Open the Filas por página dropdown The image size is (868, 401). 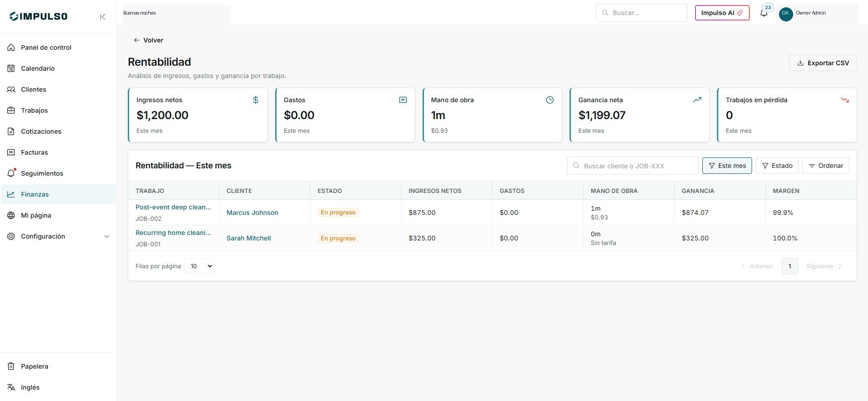(199, 266)
